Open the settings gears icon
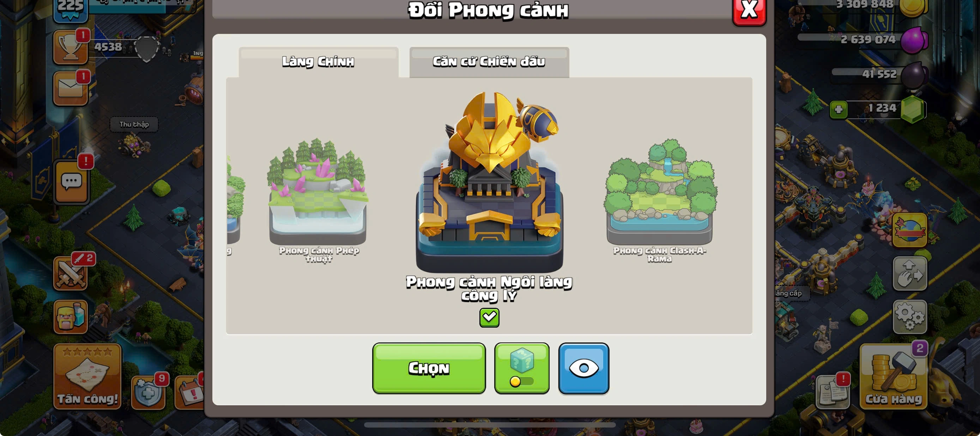This screenshot has width=980, height=436. click(x=909, y=317)
